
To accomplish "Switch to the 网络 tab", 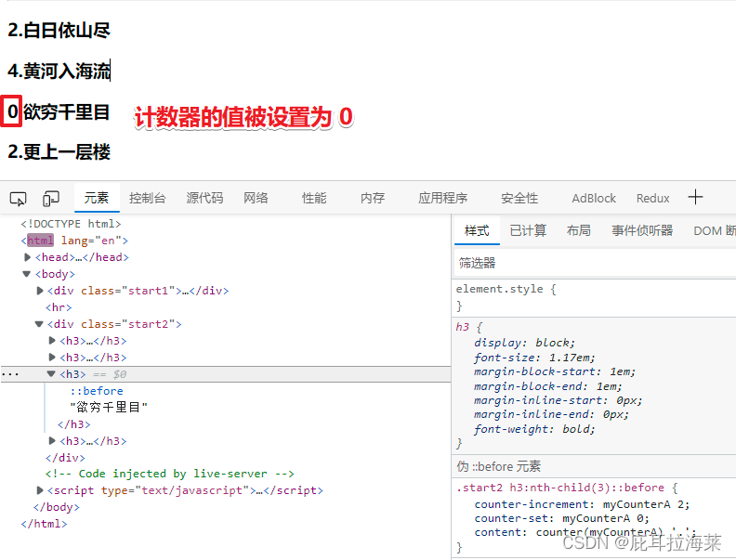I will (x=256, y=198).
